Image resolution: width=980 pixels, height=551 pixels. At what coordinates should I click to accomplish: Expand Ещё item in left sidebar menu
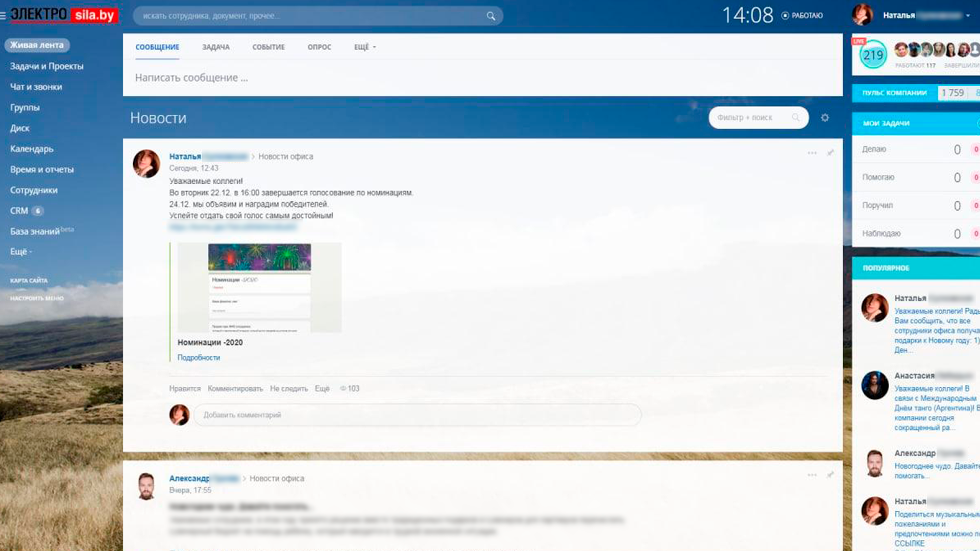pyautogui.click(x=20, y=252)
